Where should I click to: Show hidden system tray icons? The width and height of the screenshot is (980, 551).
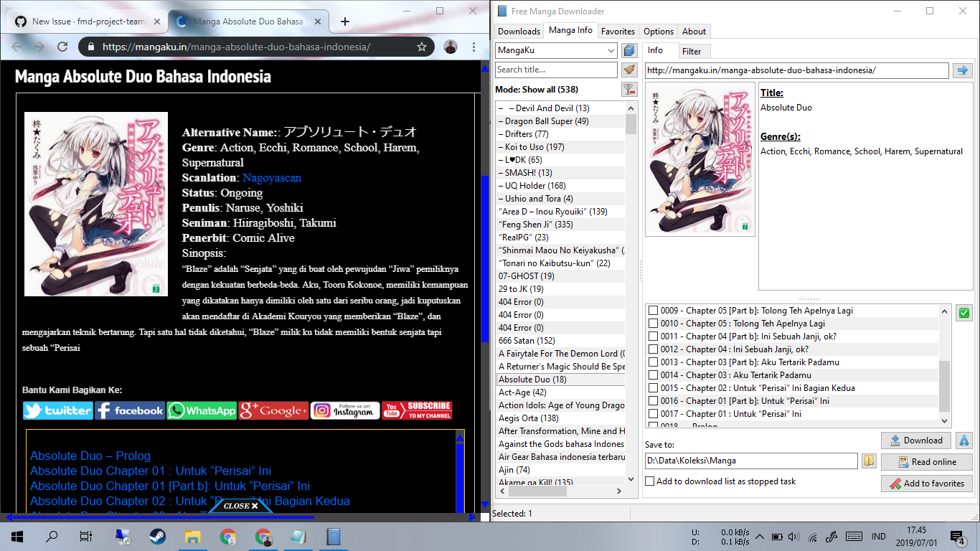[x=759, y=537]
